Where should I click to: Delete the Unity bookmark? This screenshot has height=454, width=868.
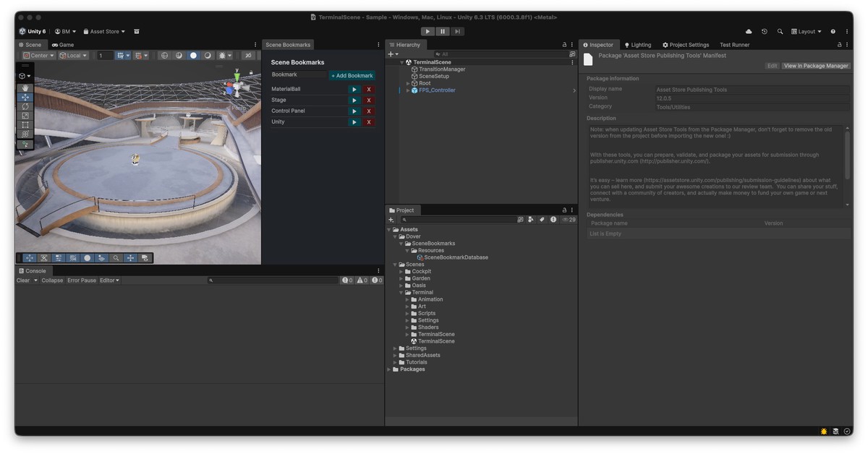(x=369, y=122)
